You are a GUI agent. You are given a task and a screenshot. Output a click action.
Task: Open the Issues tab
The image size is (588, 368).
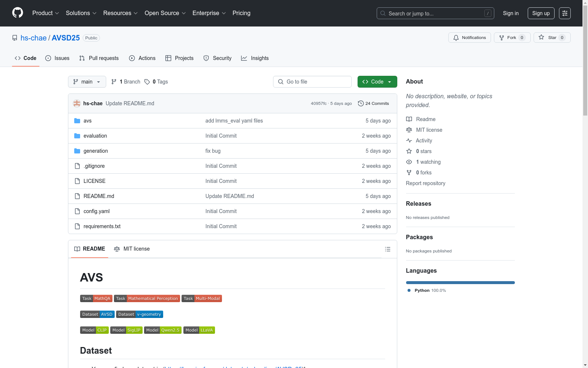(57, 58)
